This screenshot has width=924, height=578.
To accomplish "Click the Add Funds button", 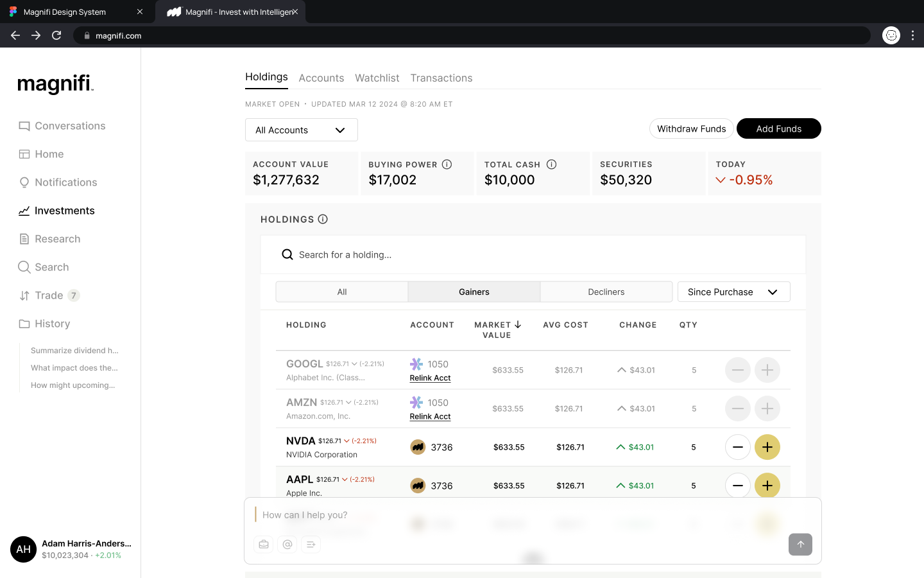I will coord(779,128).
